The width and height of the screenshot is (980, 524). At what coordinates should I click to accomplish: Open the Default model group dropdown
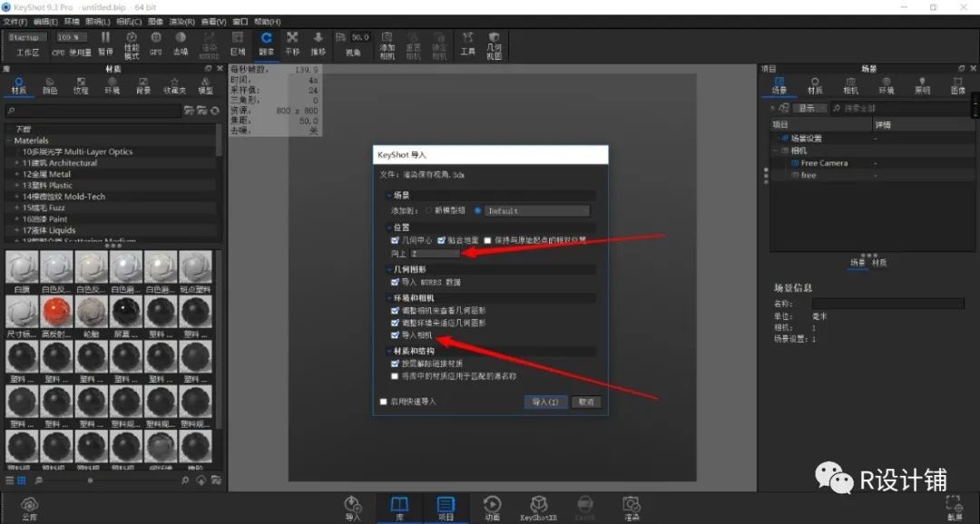[537, 211]
